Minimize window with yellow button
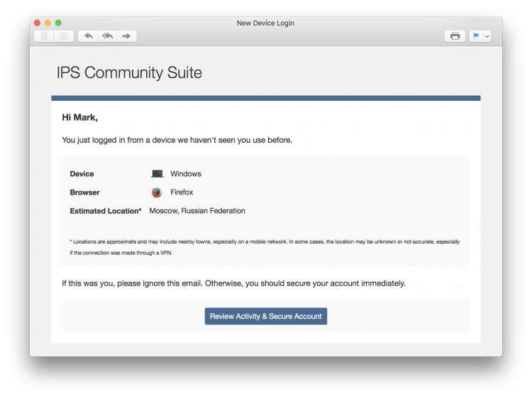 [x=48, y=23]
